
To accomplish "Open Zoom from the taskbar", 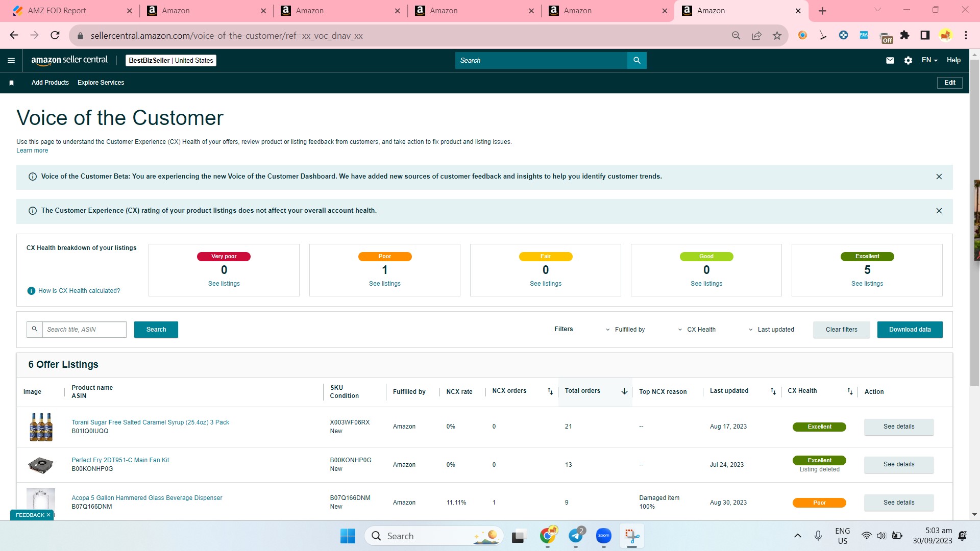I will pos(604,536).
